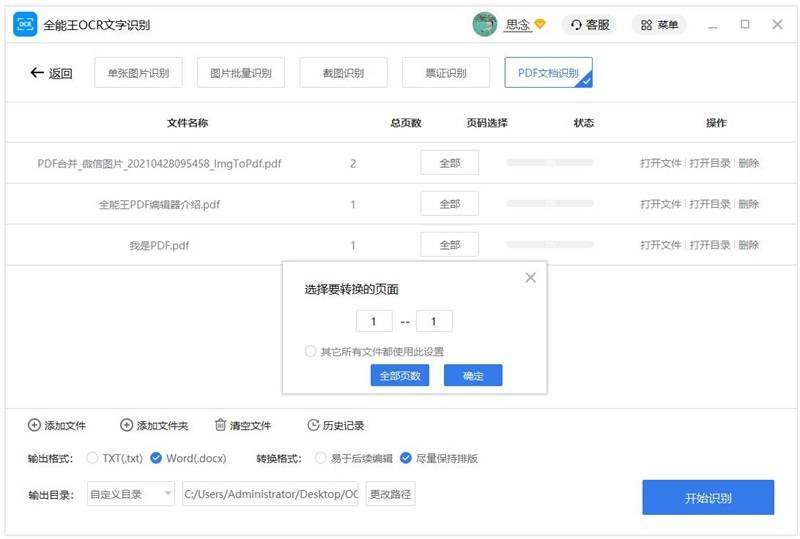Click 打开目录 for PDF合并 file

[710, 163]
